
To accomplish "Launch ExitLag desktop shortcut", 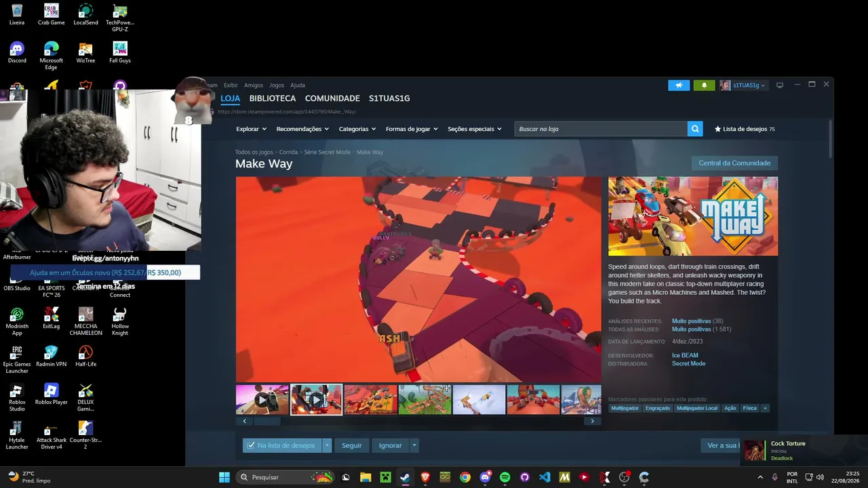I will tap(52, 318).
